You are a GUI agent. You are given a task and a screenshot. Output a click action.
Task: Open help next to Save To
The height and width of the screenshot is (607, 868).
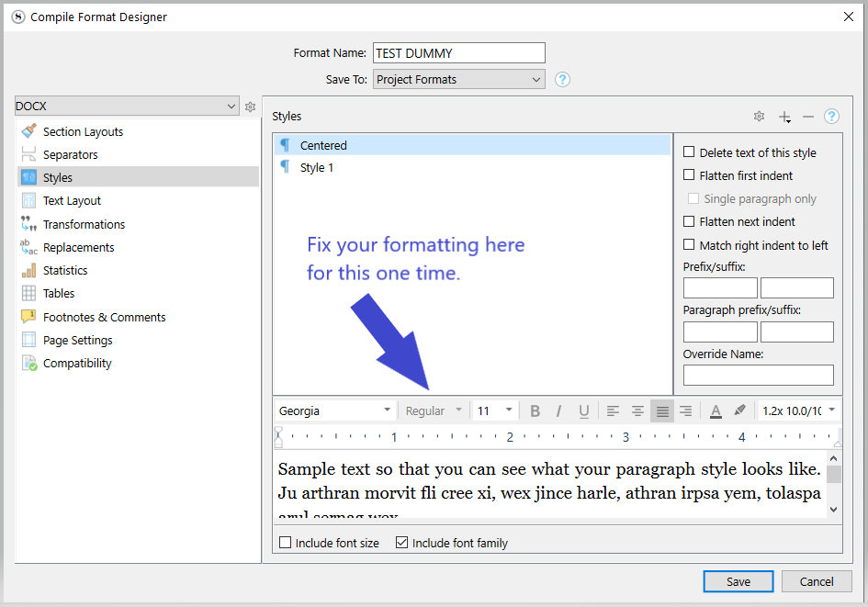pos(562,80)
